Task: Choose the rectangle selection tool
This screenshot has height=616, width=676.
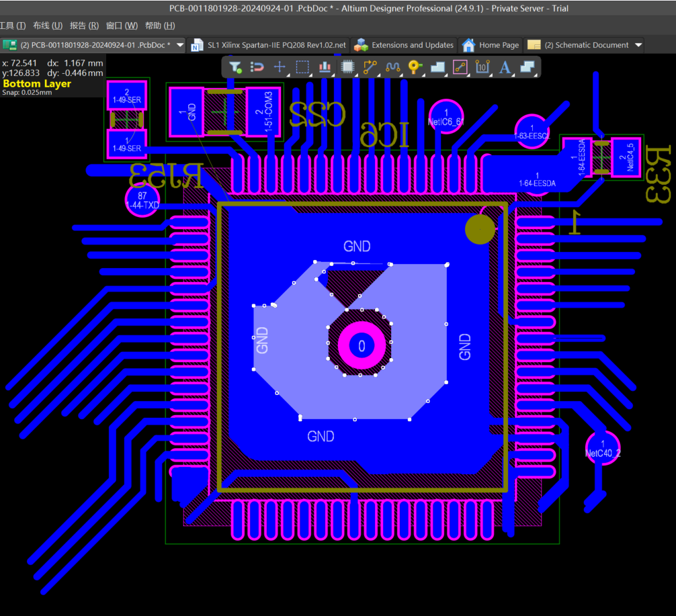Action: coord(302,67)
